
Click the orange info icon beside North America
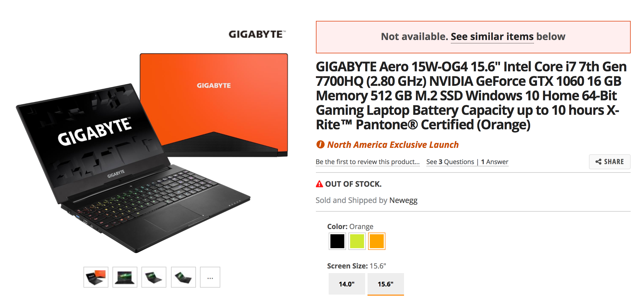tap(320, 144)
